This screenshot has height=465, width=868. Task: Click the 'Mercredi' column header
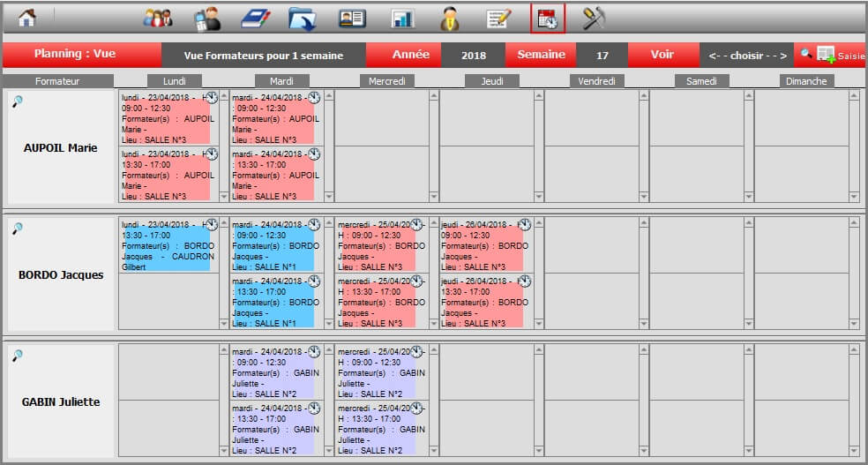[387, 81]
